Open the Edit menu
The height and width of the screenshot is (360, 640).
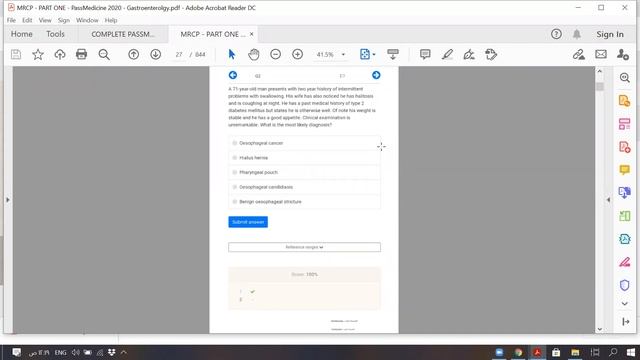click(27, 20)
